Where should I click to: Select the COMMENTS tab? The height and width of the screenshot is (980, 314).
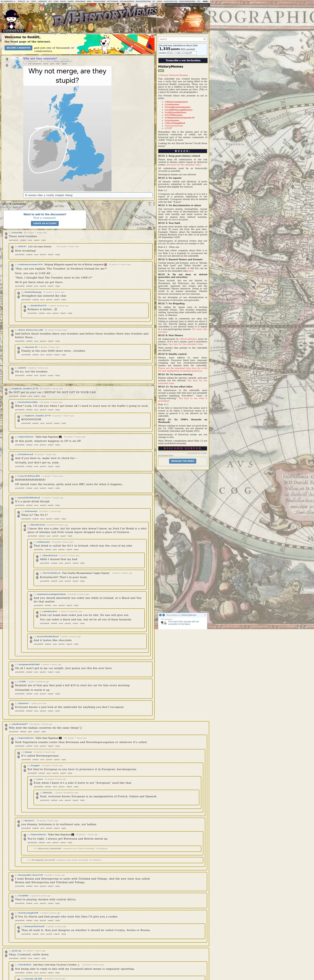[13, 31]
